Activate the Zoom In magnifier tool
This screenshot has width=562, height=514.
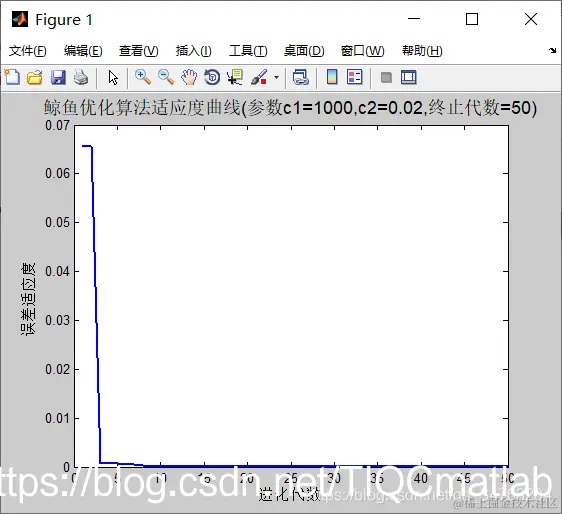coord(143,77)
